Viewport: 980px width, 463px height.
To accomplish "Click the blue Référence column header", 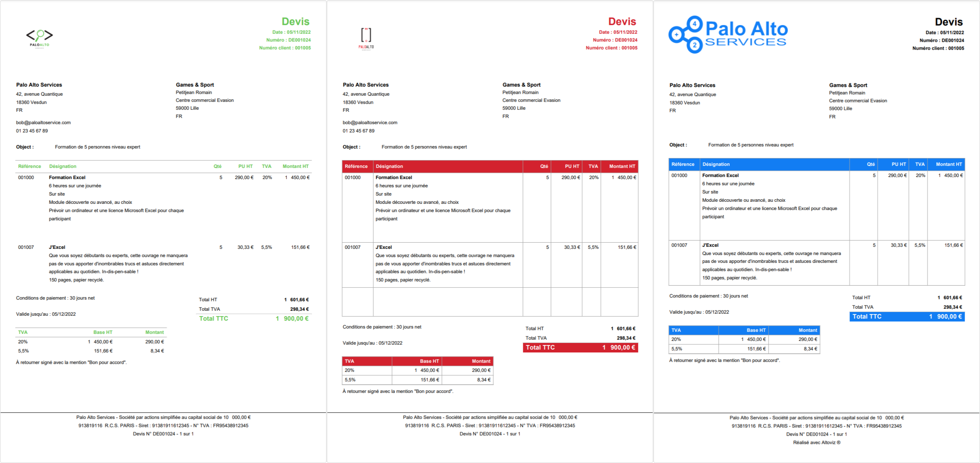I will coord(683,164).
